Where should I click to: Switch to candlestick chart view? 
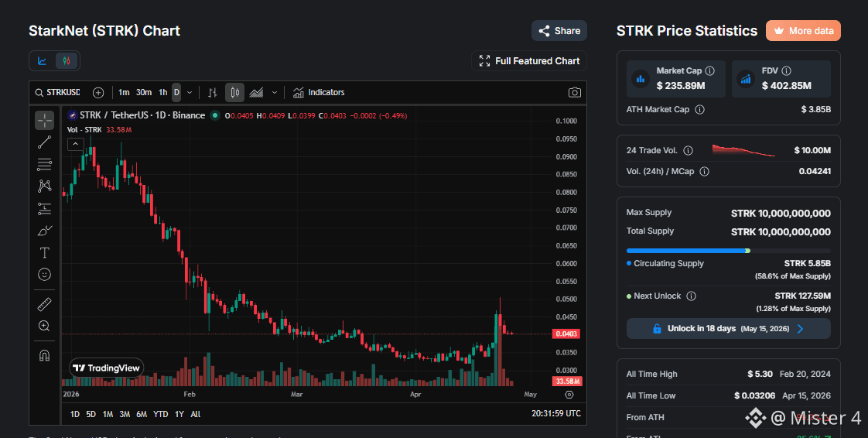(x=67, y=61)
